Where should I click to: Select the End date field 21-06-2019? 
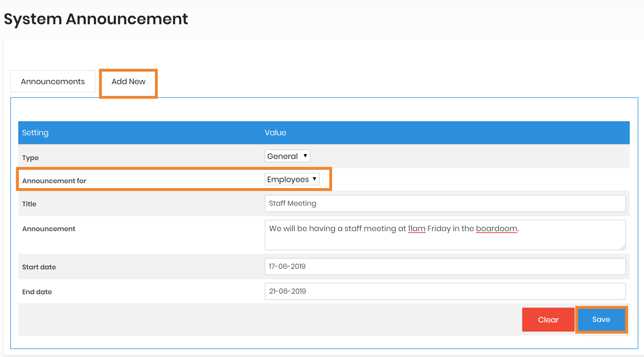pyautogui.click(x=445, y=291)
